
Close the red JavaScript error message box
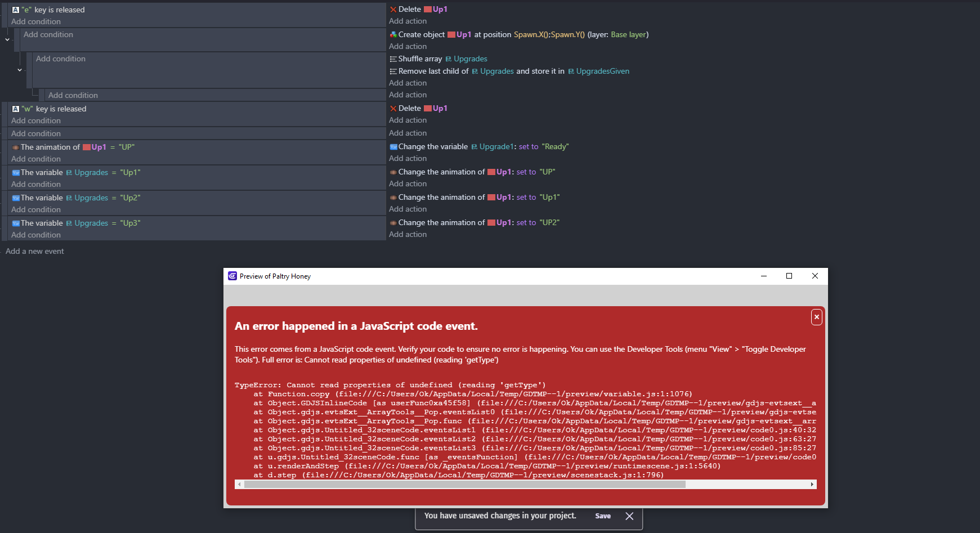pos(816,317)
